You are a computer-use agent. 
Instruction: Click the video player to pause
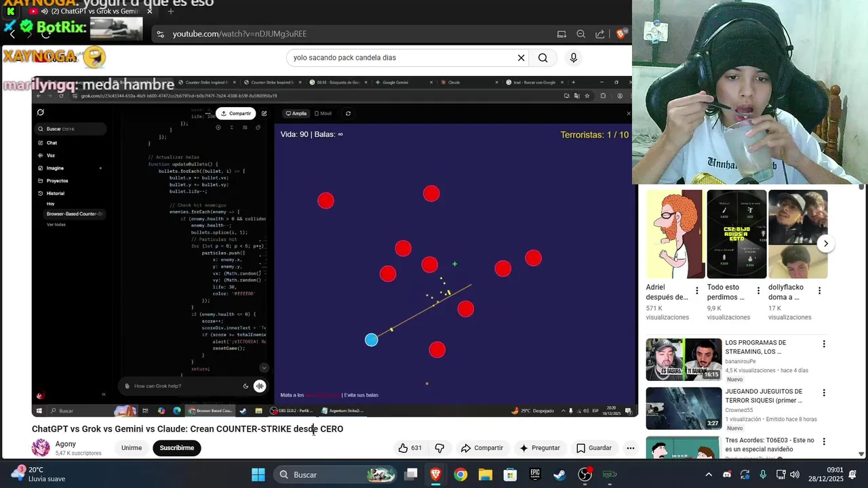pos(335,246)
